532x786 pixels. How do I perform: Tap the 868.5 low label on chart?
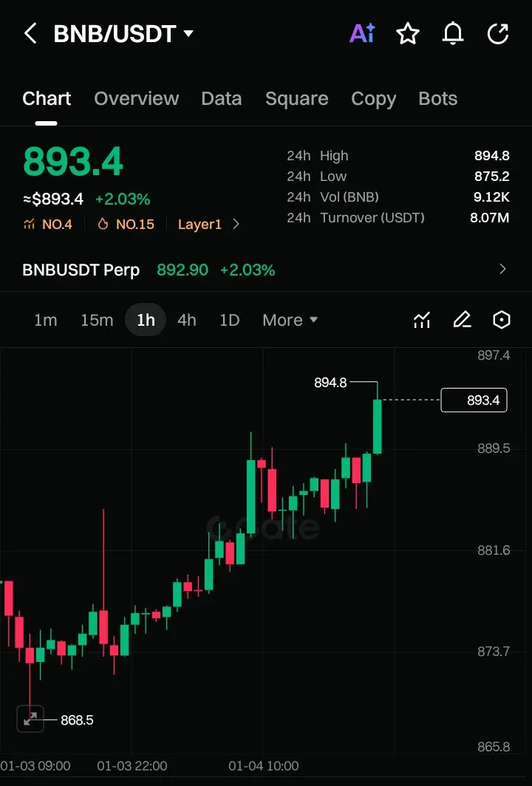[78, 720]
